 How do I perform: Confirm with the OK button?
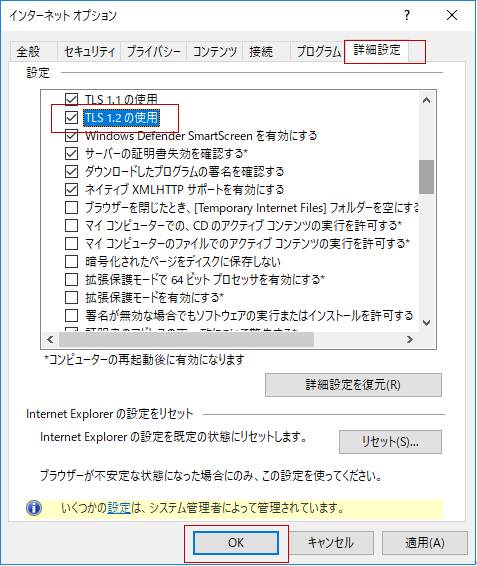coord(236,543)
